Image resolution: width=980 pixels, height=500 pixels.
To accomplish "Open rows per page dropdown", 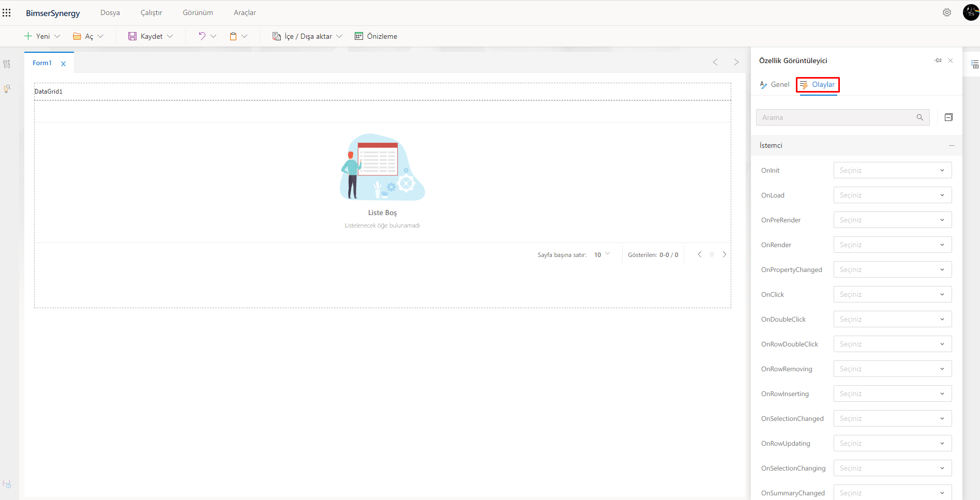I will click(x=602, y=254).
